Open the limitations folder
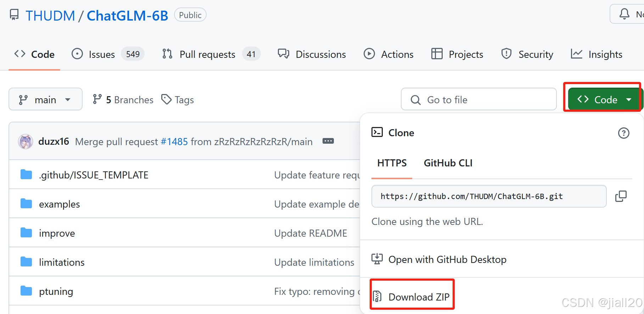This screenshot has width=644, height=314. pyautogui.click(x=62, y=262)
